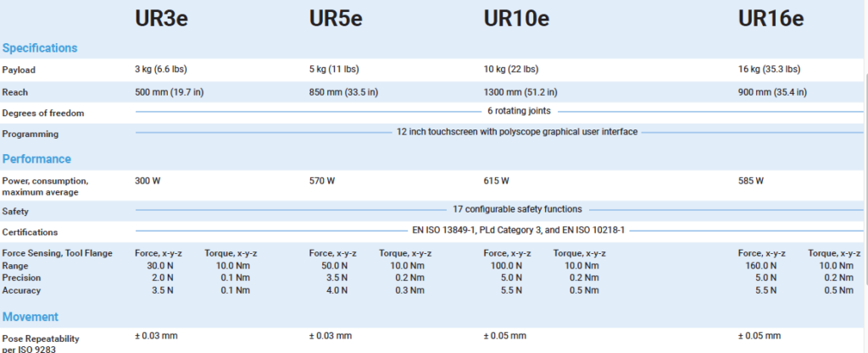868x353 pixels.
Task: Click the Programming row label
Action: [30, 135]
